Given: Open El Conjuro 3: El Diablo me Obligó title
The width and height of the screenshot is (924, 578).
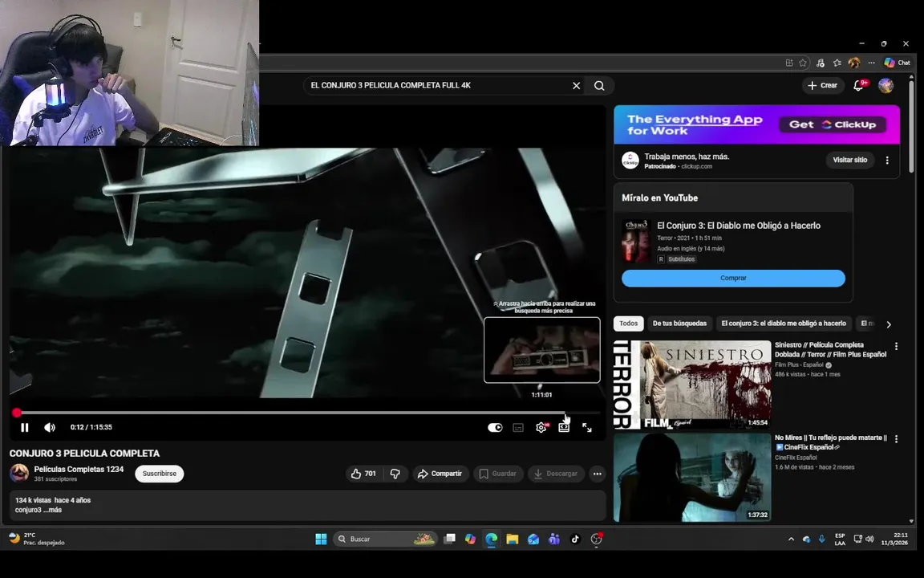Looking at the screenshot, I should pos(739,226).
